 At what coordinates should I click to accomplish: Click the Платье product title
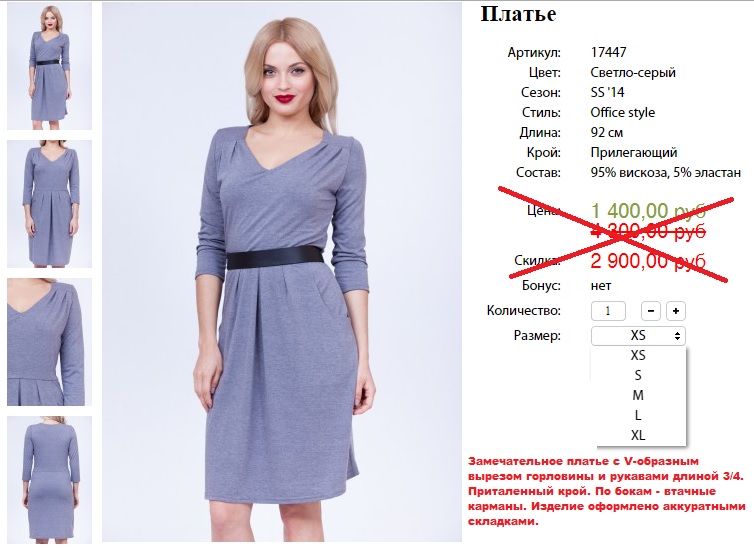(x=518, y=14)
